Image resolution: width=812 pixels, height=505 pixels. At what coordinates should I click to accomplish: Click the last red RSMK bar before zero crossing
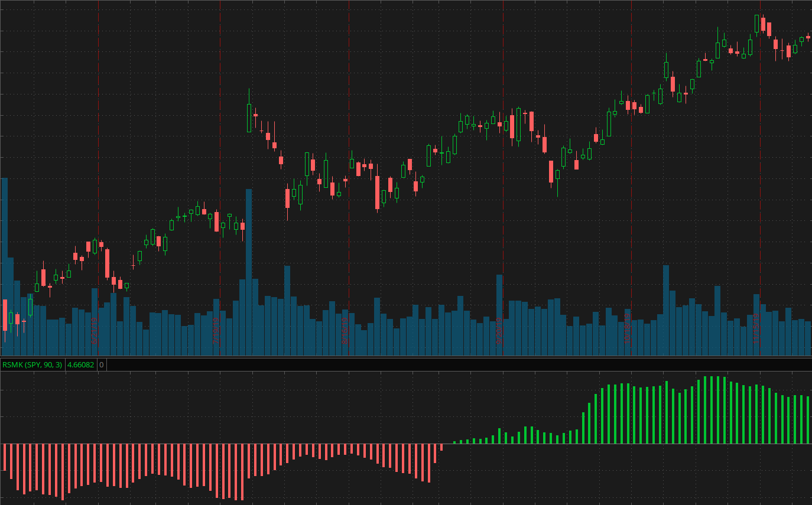point(441,447)
